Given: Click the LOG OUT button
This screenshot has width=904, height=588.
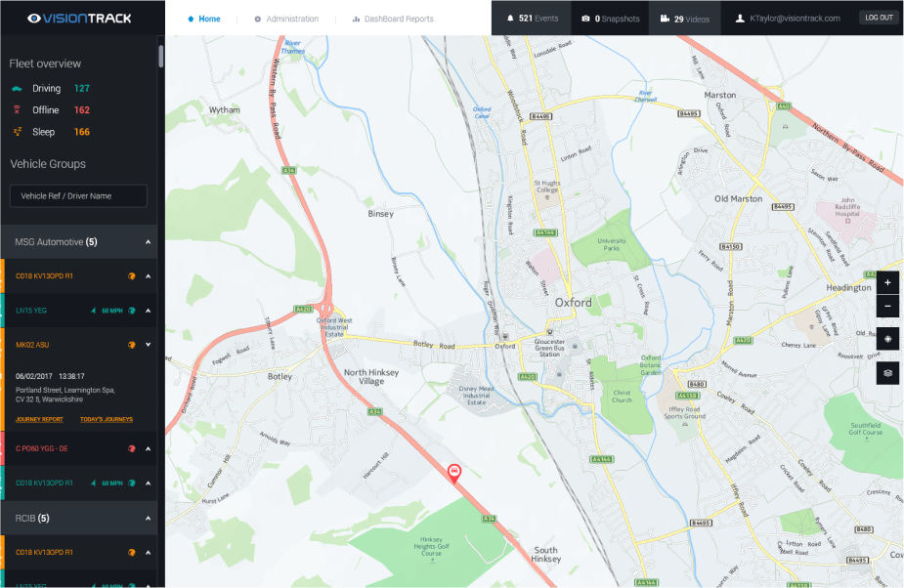Looking at the screenshot, I should coord(879,18).
